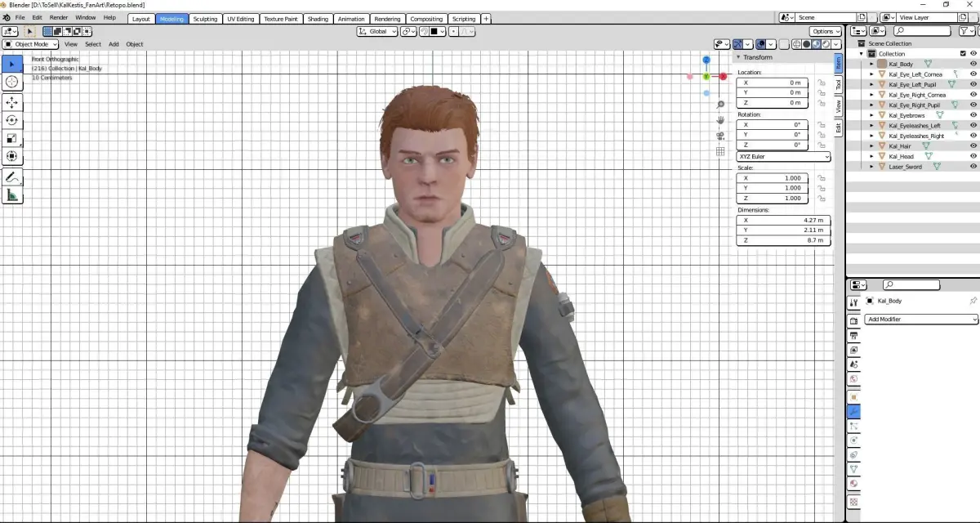Open the Object Mode dropdown
The image size is (980, 523).
(30, 44)
